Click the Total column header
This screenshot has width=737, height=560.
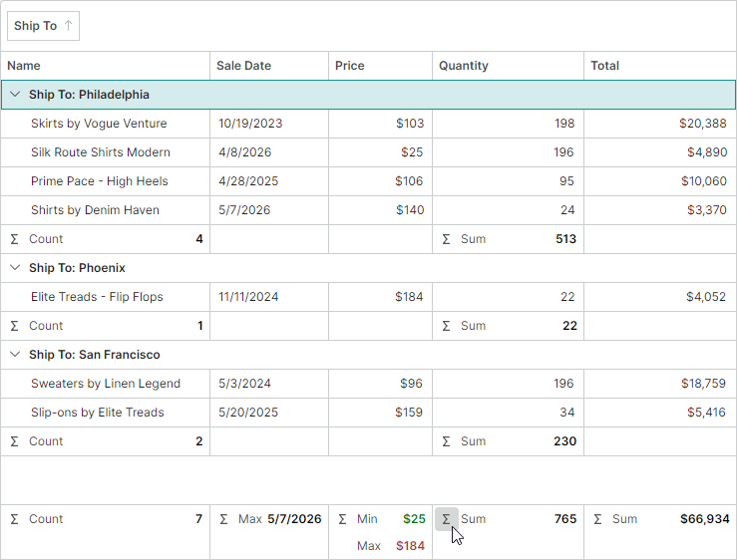click(660, 66)
